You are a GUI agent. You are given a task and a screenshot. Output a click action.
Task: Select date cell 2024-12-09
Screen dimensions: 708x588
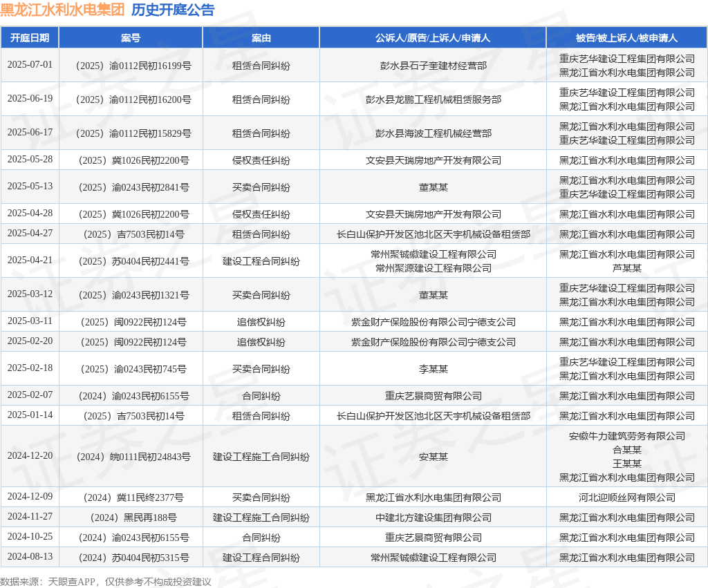coord(30,497)
